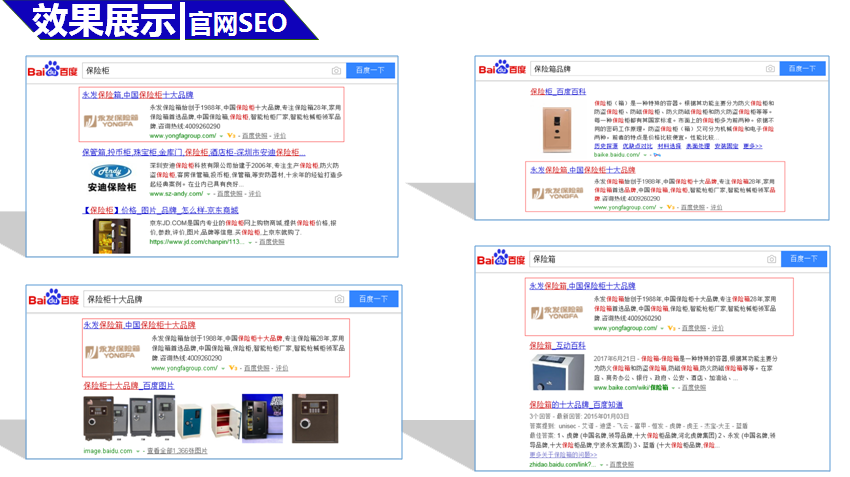Screen dimensions: 850x477
Task: Click the teal-door small safe image
Action: pyautogui.click(x=189, y=421)
